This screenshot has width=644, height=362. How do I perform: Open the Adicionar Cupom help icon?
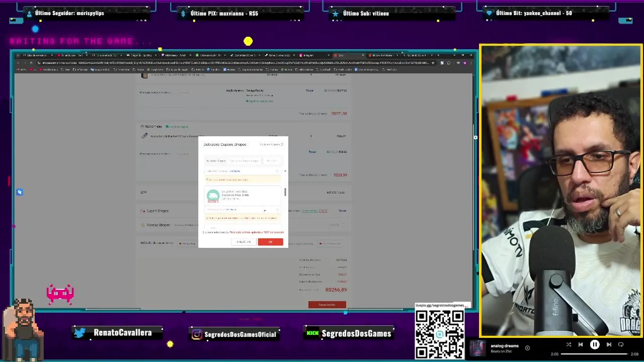(282, 144)
